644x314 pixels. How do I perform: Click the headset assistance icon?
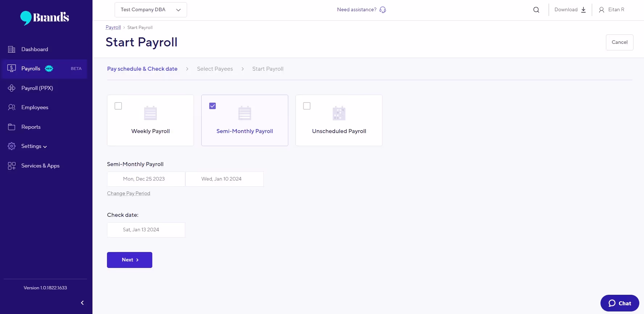pos(383,10)
